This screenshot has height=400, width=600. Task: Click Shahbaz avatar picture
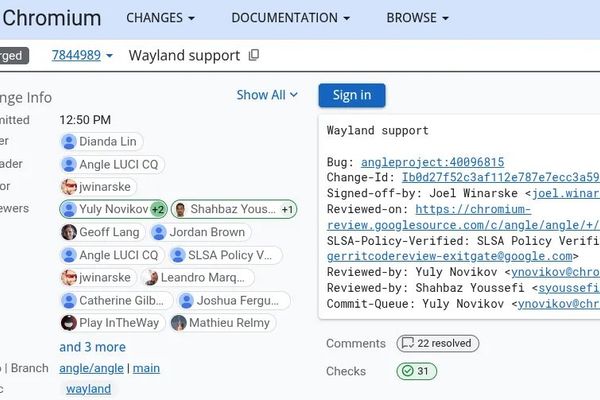180,209
